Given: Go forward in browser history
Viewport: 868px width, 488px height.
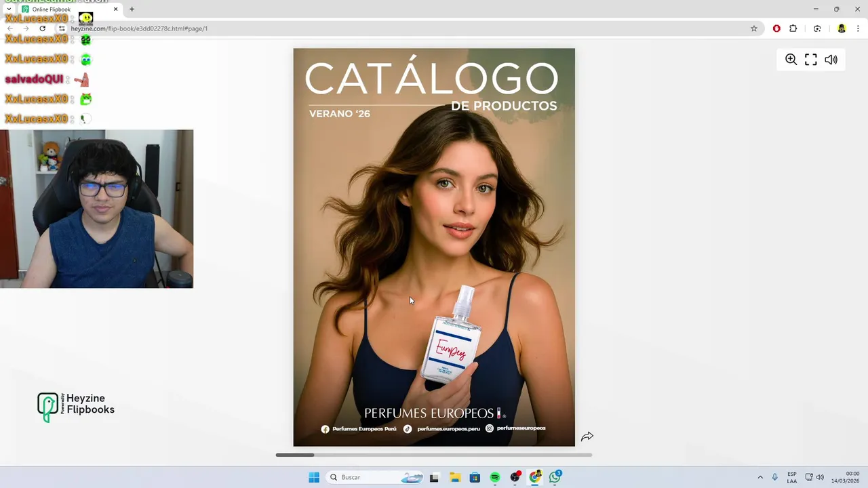Looking at the screenshot, I should [x=26, y=28].
